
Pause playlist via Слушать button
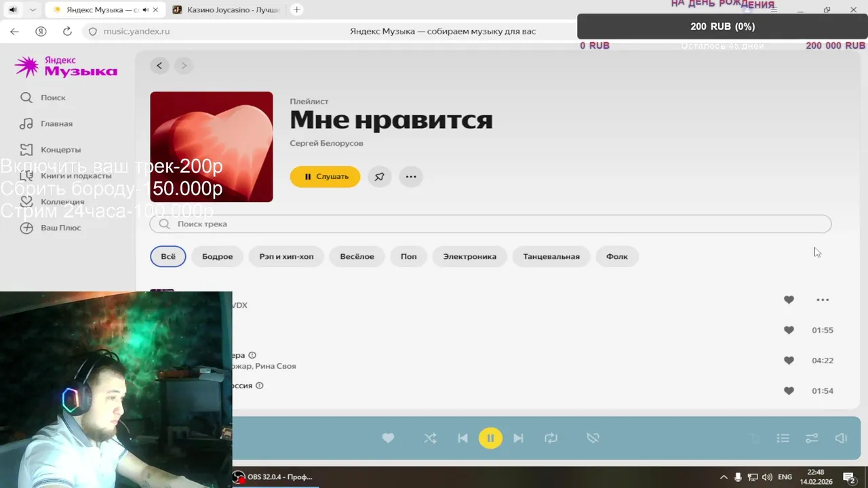coord(325,177)
